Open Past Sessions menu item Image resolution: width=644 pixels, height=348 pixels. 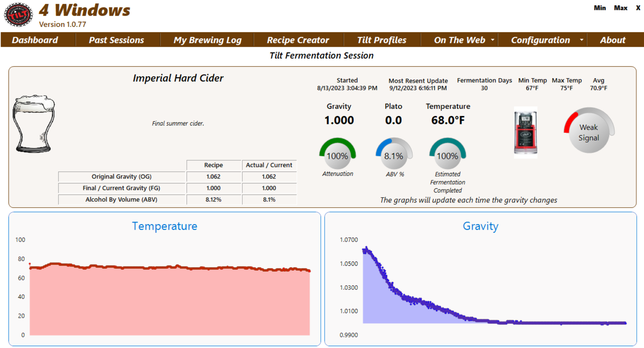117,40
